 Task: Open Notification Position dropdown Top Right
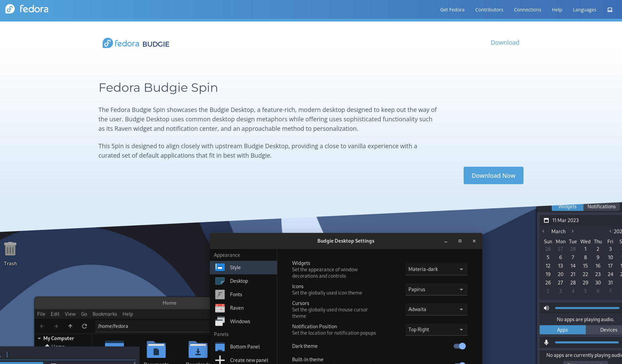pos(436,329)
